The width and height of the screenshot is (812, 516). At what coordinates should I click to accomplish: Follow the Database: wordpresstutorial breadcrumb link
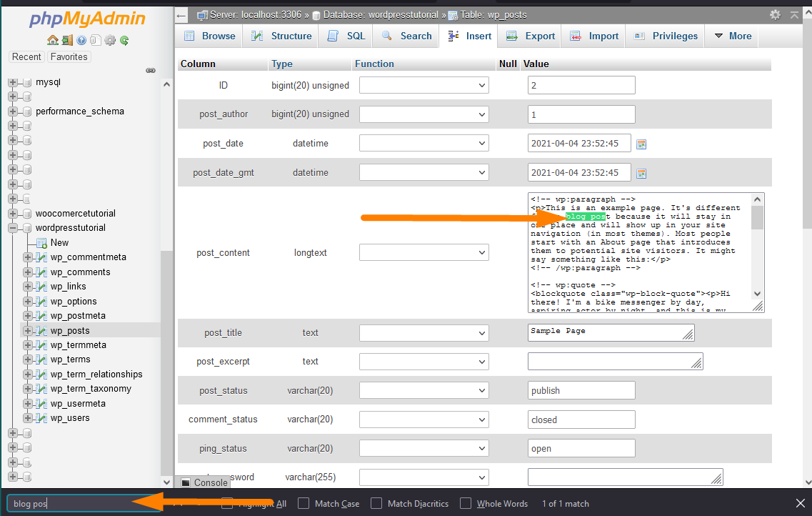(x=381, y=15)
